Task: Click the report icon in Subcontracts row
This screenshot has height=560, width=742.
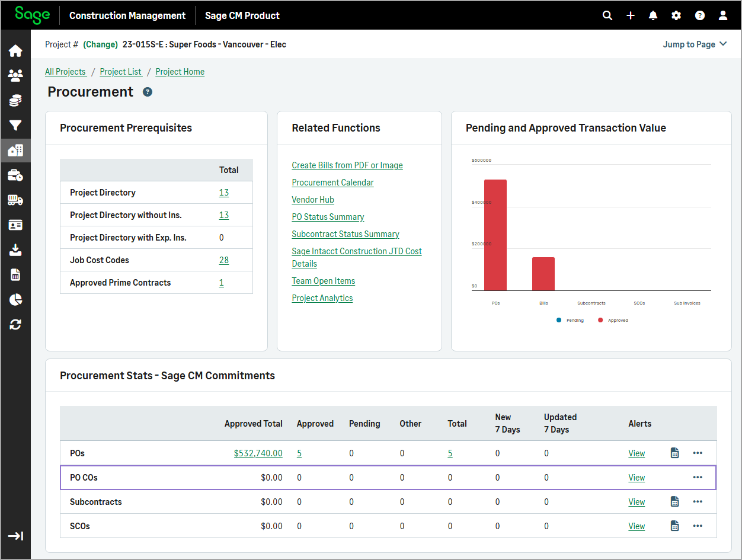Action: (674, 502)
